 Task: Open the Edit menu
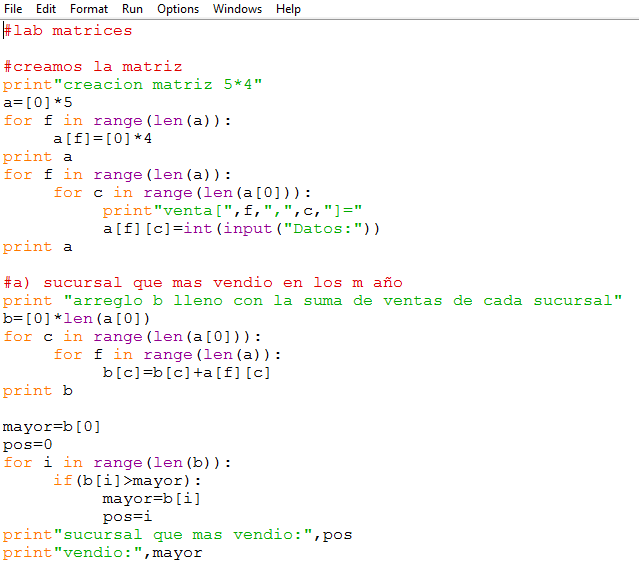pos(46,9)
